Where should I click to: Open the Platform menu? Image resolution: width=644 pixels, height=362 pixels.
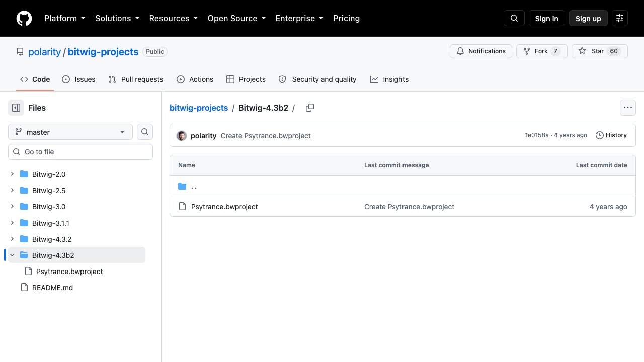[x=64, y=18]
